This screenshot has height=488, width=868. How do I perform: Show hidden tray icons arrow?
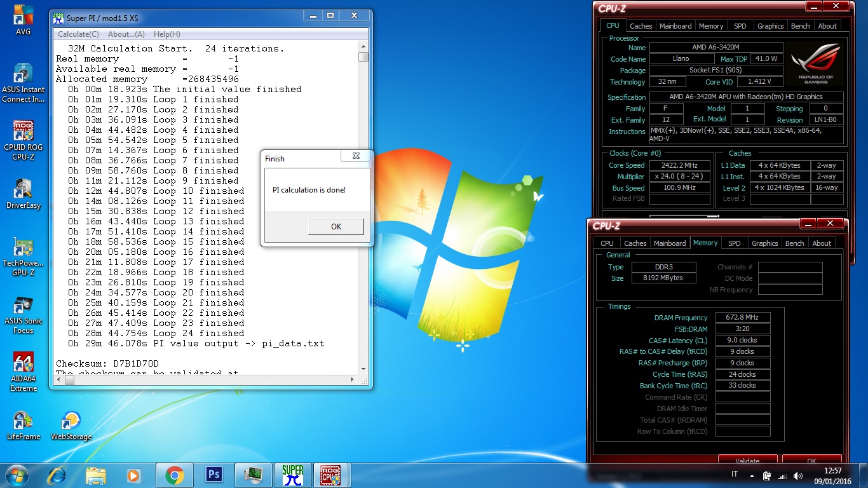(x=752, y=475)
